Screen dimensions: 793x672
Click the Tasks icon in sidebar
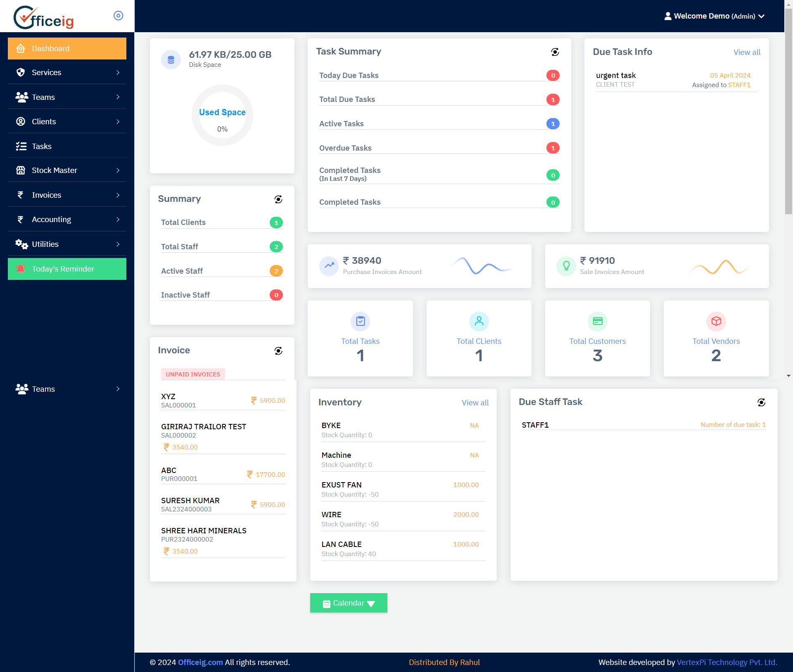tap(19, 146)
